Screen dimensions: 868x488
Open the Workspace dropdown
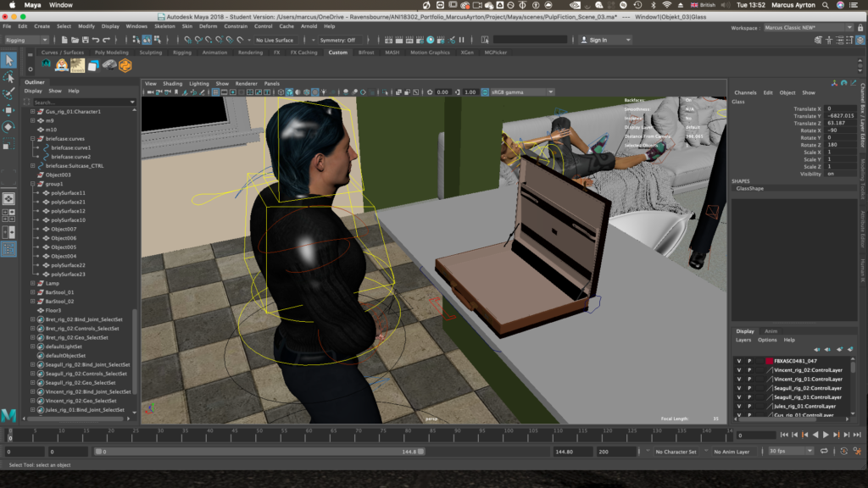coord(808,27)
